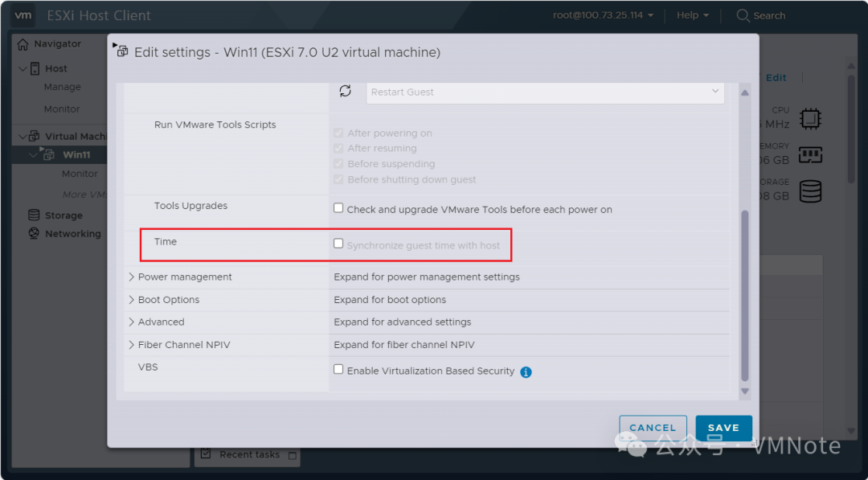The height and width of the screenshot is (480, 868).
Task: Click Expand for boot options text
Action: tap(390, 300)
